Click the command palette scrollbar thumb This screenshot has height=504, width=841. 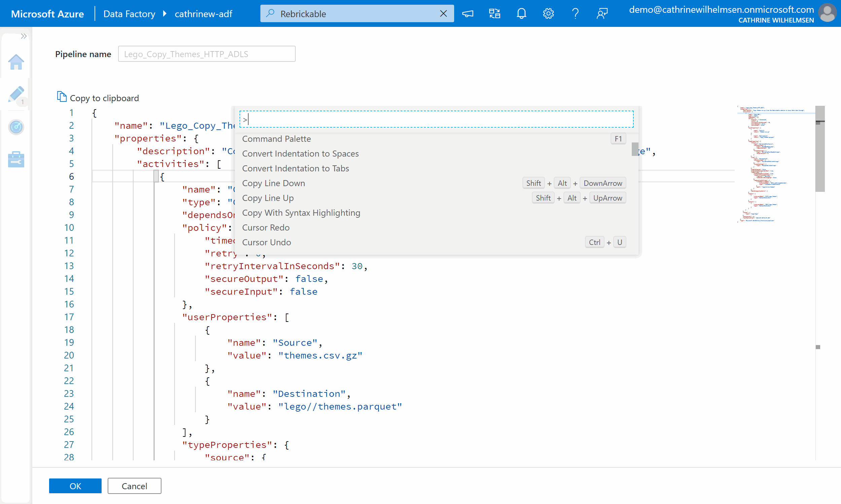[x=635, y=149]
